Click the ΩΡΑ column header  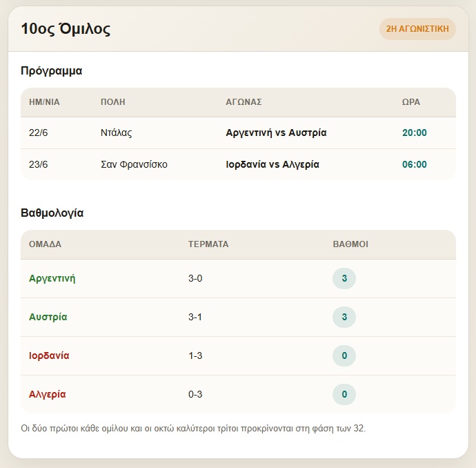click(x=411, y=102)
